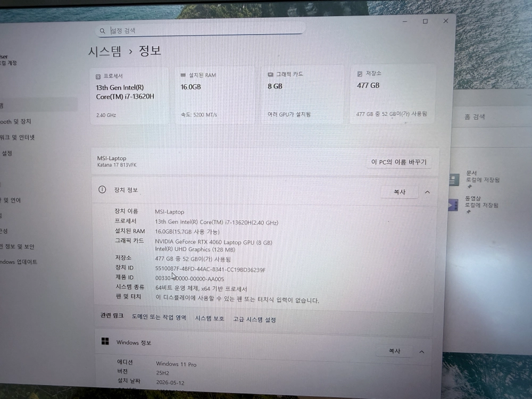Image resolution: width=532 pixels, height=399 pixels.
Task: Maximize the Settings window
Action: pyautogui.click(x=425, y=21)
